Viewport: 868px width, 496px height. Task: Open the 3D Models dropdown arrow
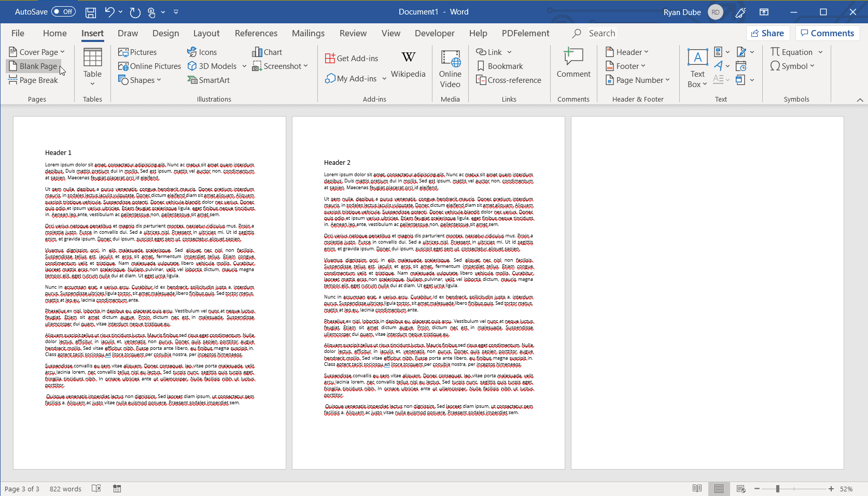click(244, 66)
